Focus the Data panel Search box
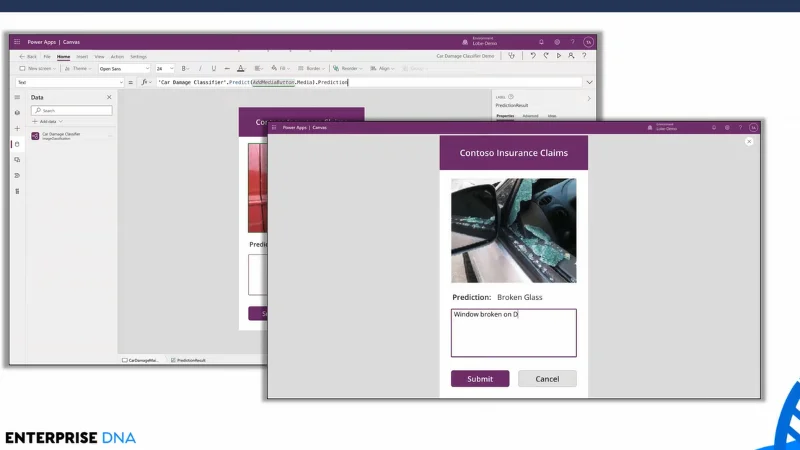The height and width of the screenshot is (450, 800). tap(71, 110)
